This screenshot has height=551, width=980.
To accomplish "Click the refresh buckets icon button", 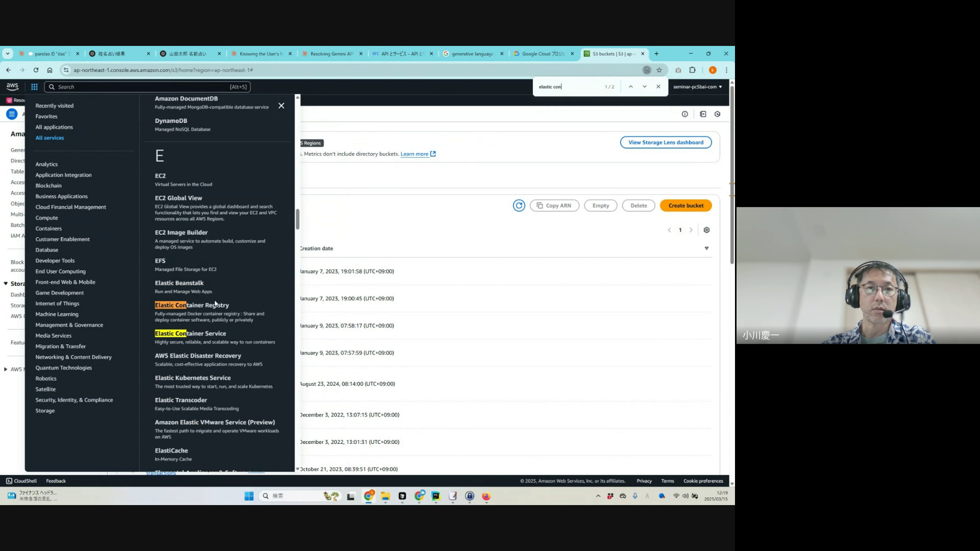I will pyautogui.click(x=519, y=206).
